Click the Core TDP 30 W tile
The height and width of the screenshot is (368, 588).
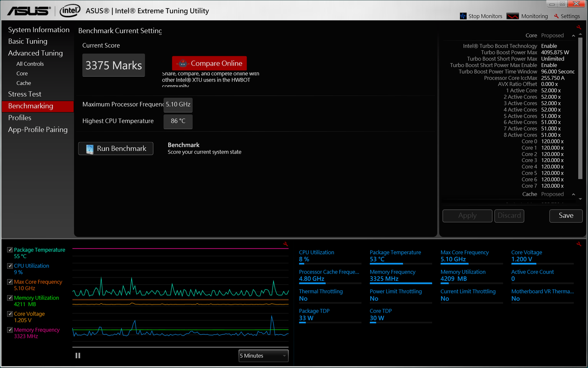tap(401, 315)
